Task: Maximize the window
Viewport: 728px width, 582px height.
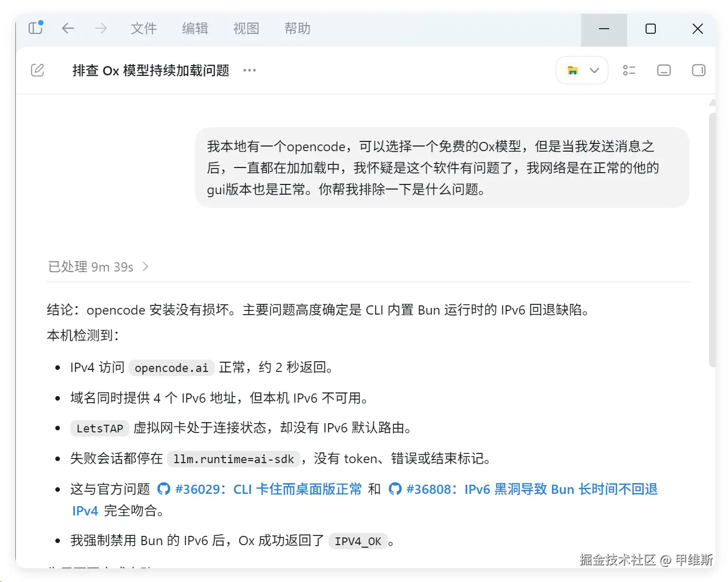Action: (x=650, y=29)
